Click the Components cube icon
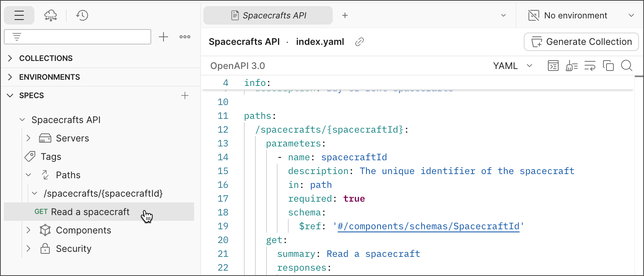This screenshot has width=644, height=276. [x=45, y=230]
